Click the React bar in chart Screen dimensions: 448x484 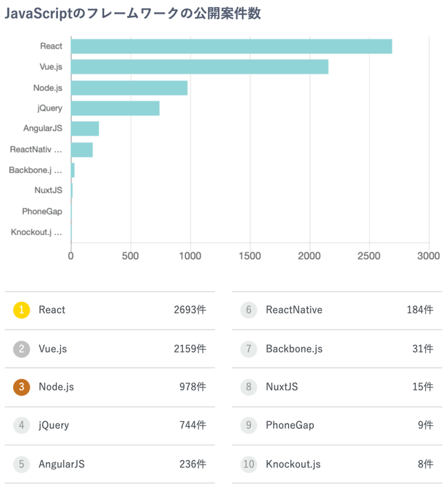pos(231,46)
